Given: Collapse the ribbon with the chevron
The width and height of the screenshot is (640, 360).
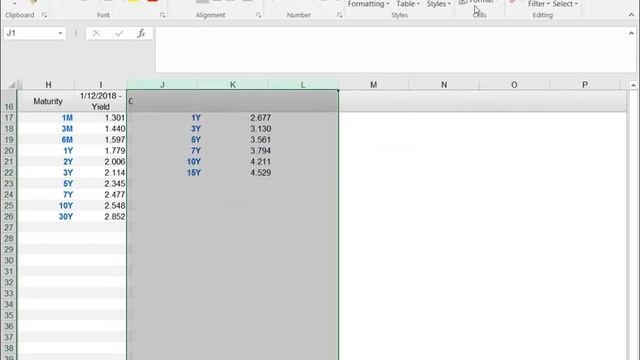Looking at the screenshot, I should 631,15.
